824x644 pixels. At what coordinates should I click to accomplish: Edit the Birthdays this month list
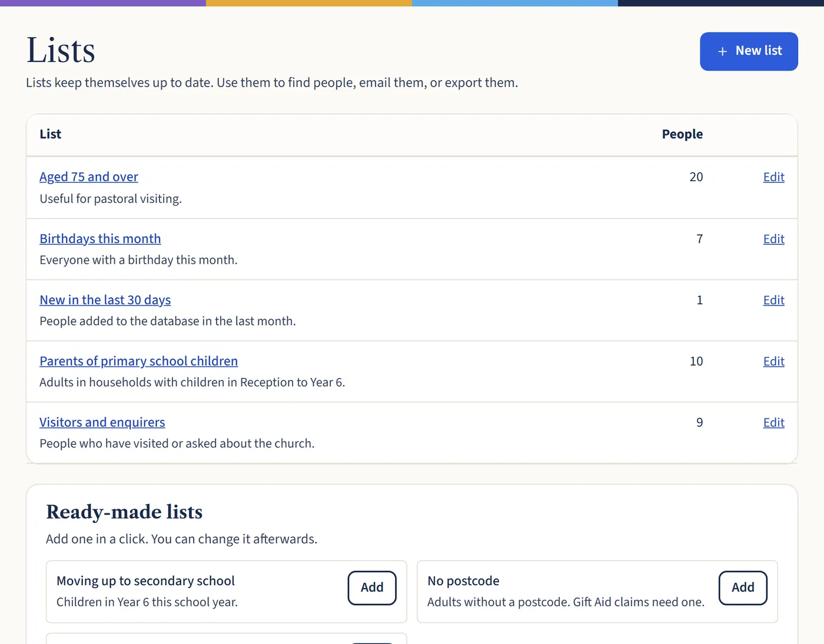click(x=773, y=238)
